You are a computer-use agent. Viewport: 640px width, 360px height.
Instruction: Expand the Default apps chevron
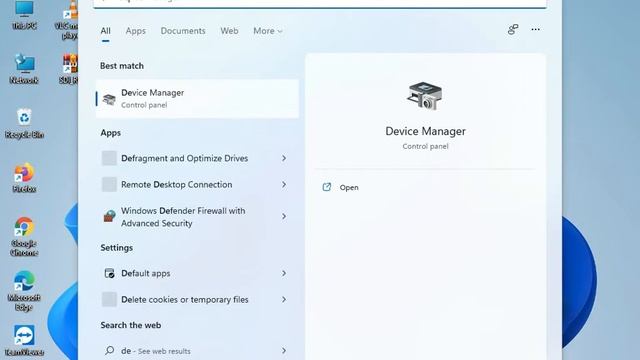coord(284,273)
